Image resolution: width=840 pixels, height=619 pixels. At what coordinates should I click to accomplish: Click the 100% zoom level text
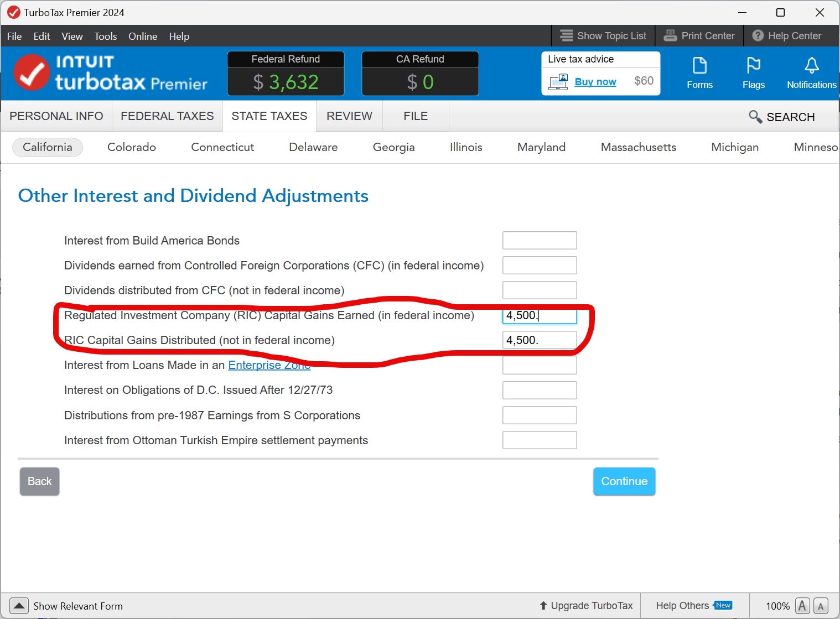click(777, 606)
